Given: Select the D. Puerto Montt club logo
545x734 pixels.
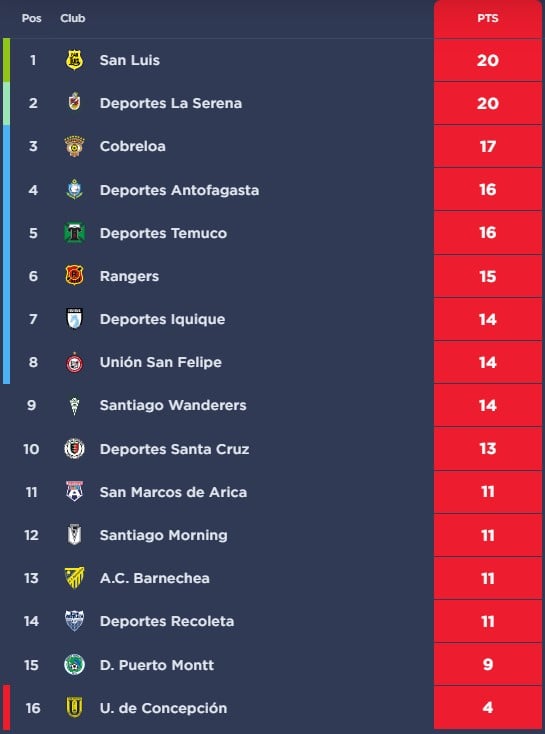Looking at the screenshot, I should coord(74,665).
